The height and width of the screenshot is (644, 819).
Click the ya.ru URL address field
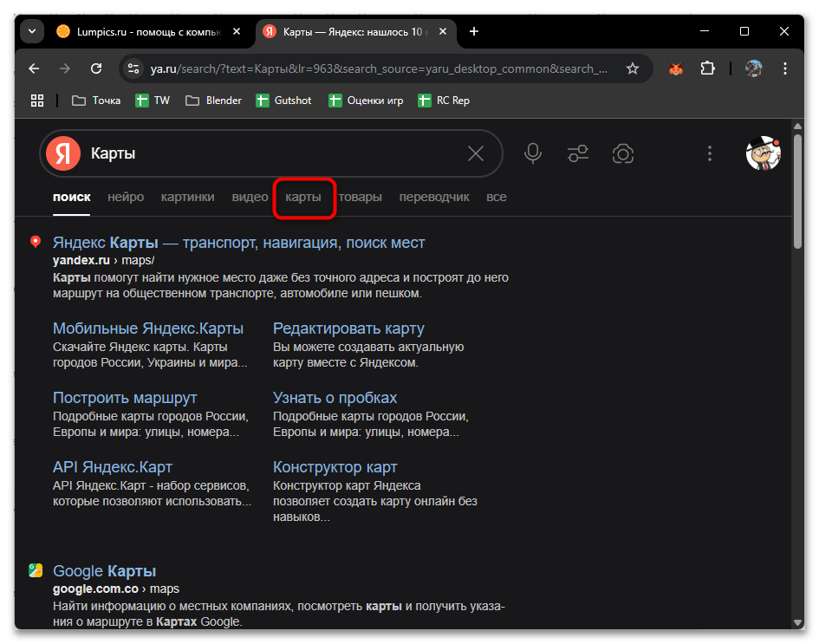click(x=380, y=69)
